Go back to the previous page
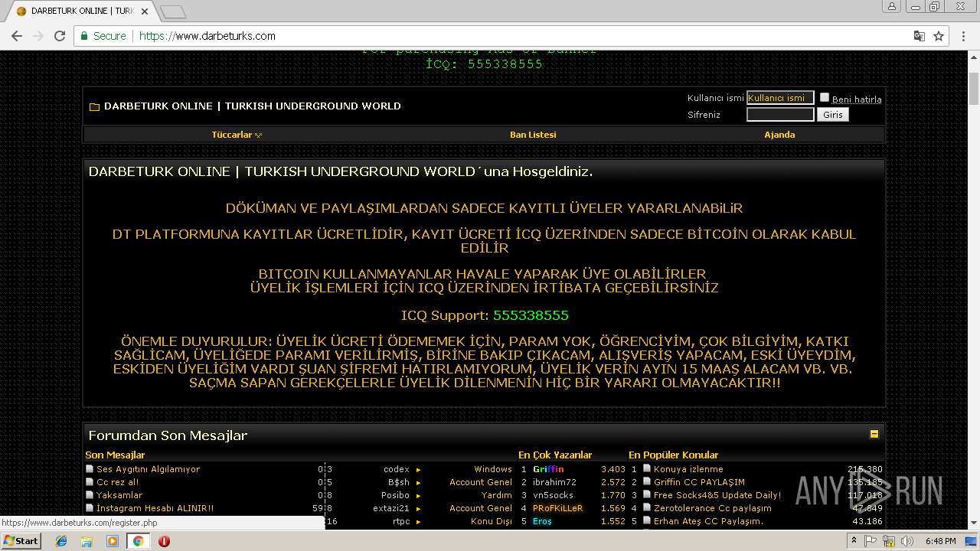980x551 pixels. (x=17, y=36)
